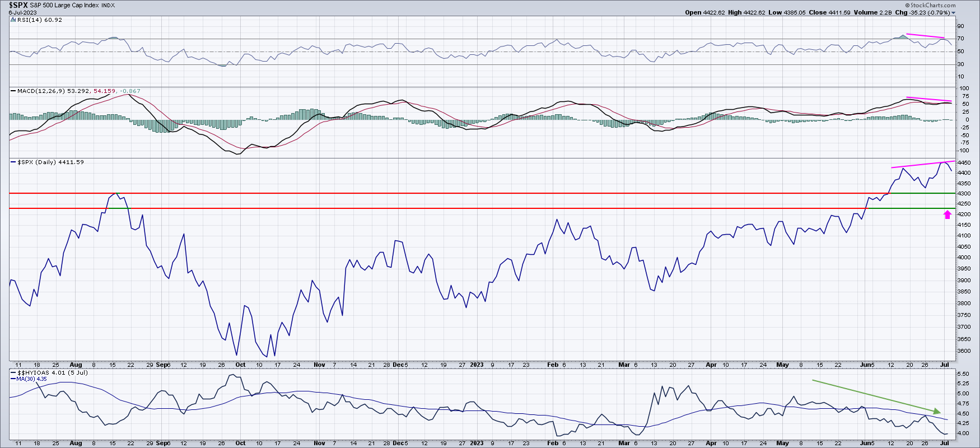The image size is (980, 448).
Task: Click the green arrowhead in the $$HYIOAS panel
Action: pyautogui.click(x=937, y=412)
